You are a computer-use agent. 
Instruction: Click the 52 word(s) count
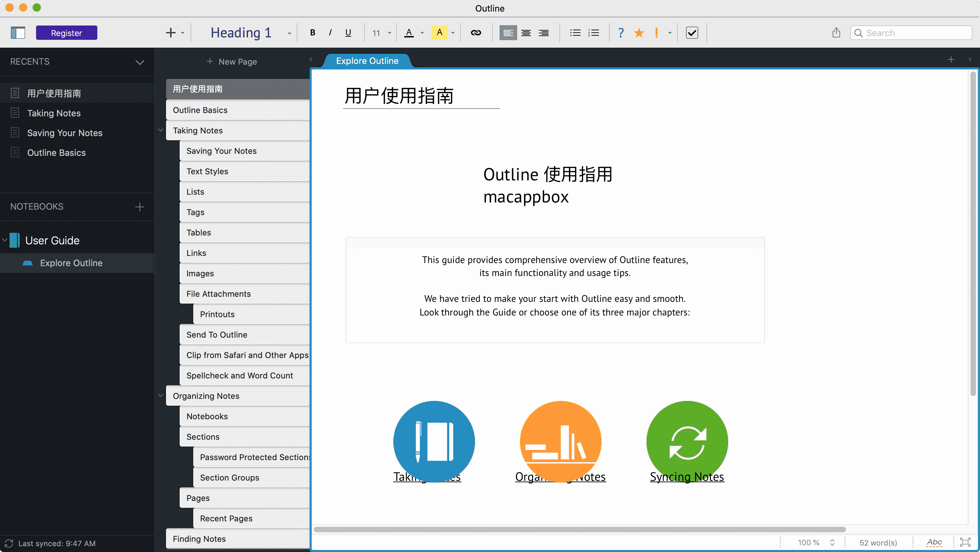(878, 543)
